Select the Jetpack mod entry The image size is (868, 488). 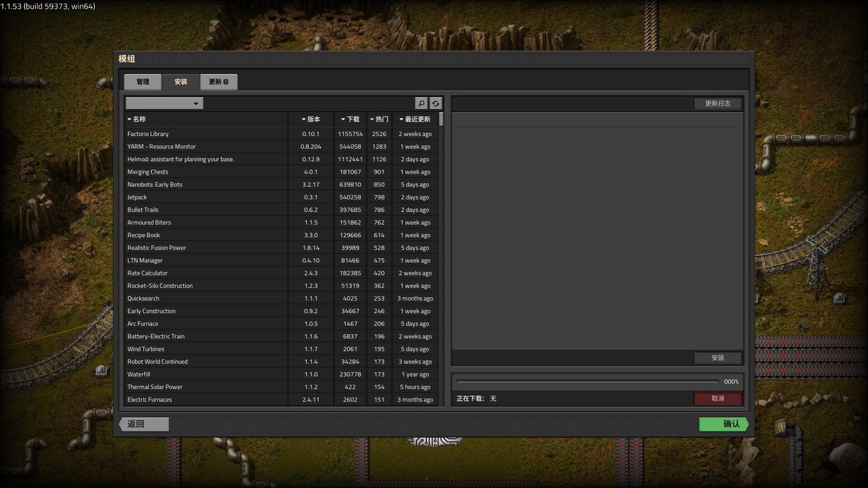pyautogui.click(x=206, y=197)
